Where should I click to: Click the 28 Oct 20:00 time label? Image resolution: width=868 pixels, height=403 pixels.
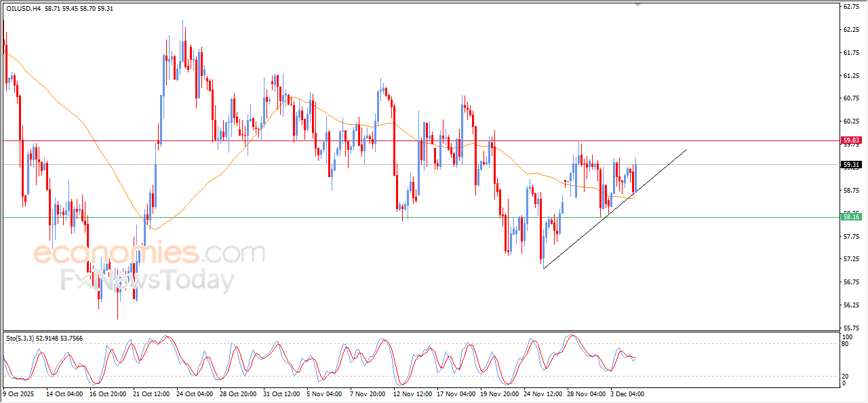(x=238, y=394)
